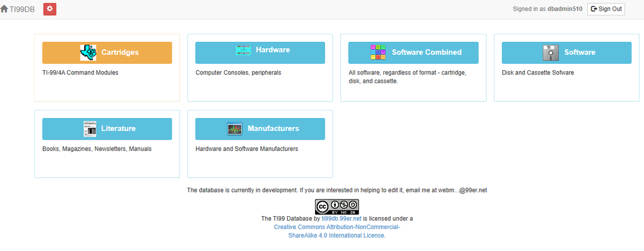644x251 pixels.
Task: Click the database in development notice text
Action: point(337,190)
